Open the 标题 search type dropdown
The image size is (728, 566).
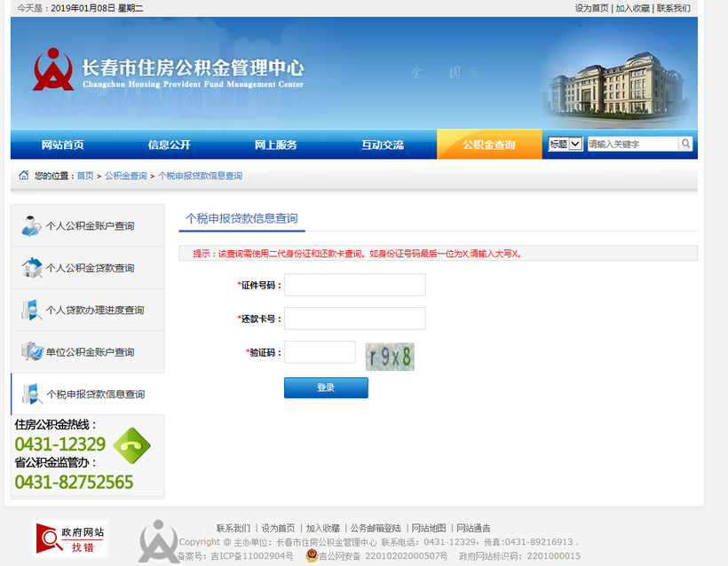(x=565, y=144)
